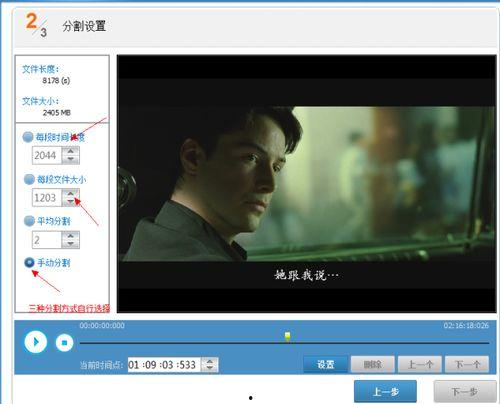Go to next split point 下一个
Screen dimensions: 500x404
click(467, 364)
